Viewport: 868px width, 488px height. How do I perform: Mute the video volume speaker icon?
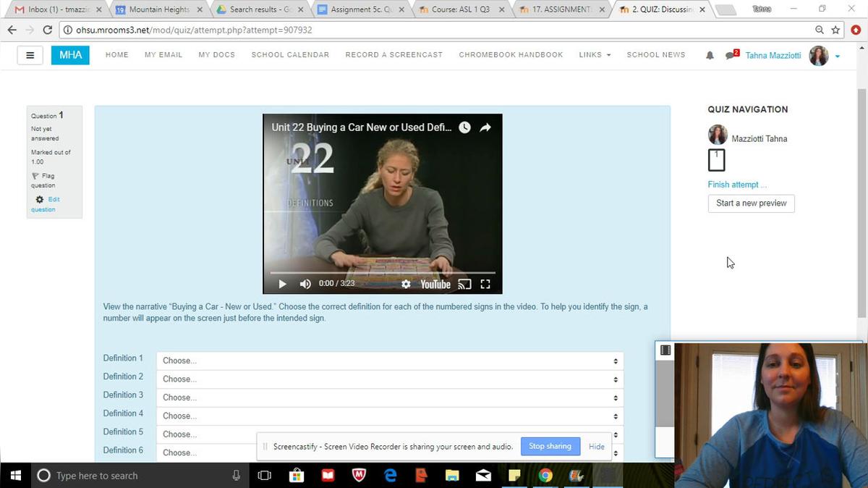(305, 284)
